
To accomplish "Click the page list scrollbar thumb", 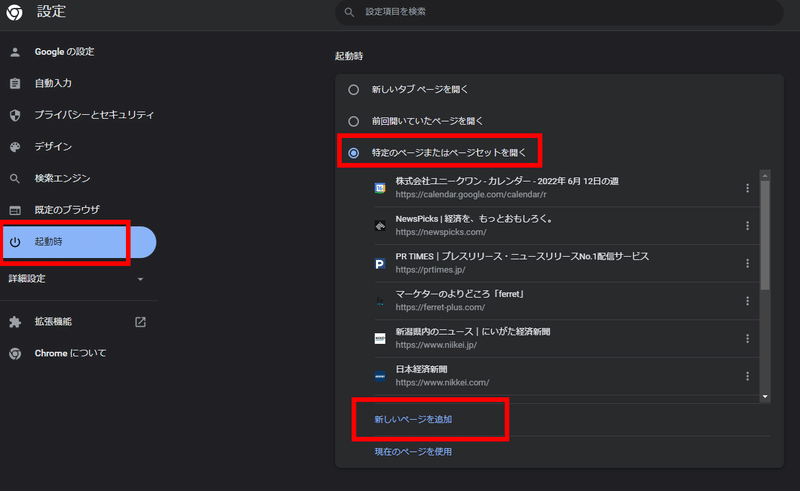I will point(765,235).
